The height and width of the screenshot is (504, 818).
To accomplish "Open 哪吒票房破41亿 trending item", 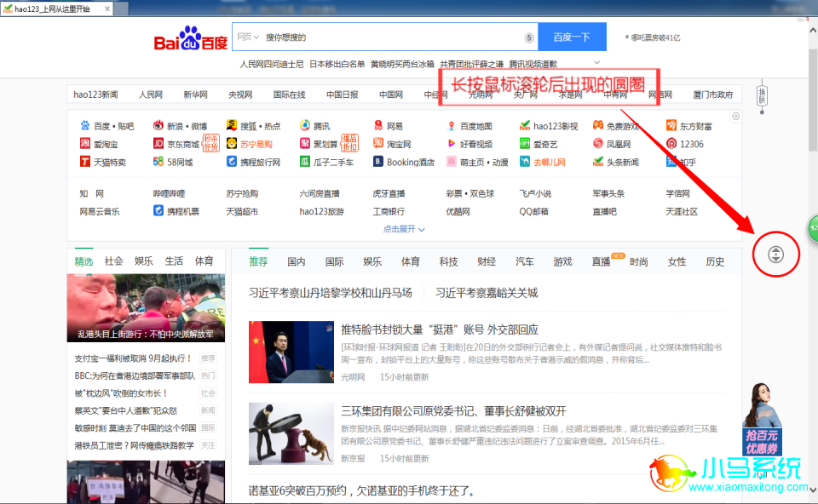I will pyautogui.click(x=656, y=37).
